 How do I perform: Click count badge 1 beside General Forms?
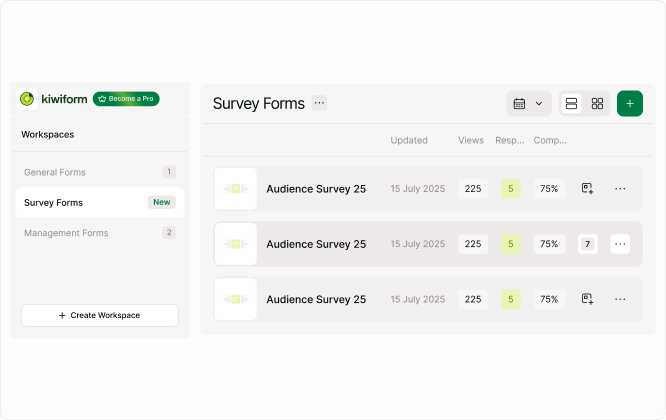[x=169, y=172]
